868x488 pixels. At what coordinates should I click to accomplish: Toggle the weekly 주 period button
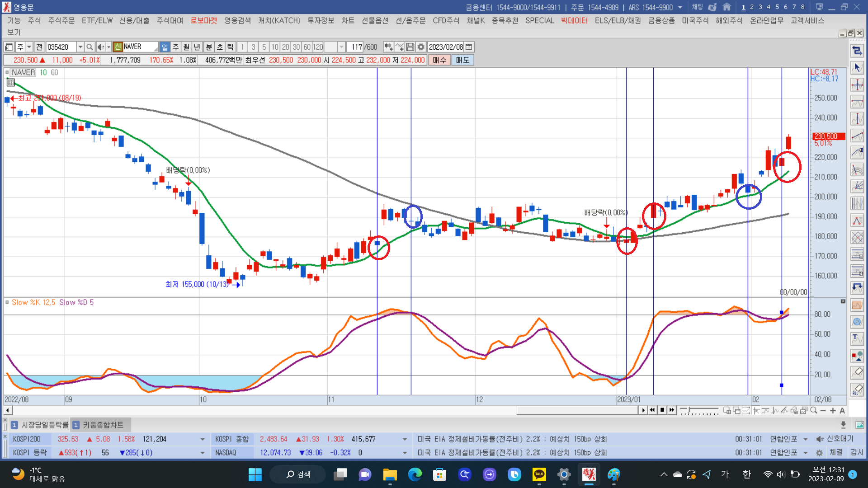[x=175, y=47]
